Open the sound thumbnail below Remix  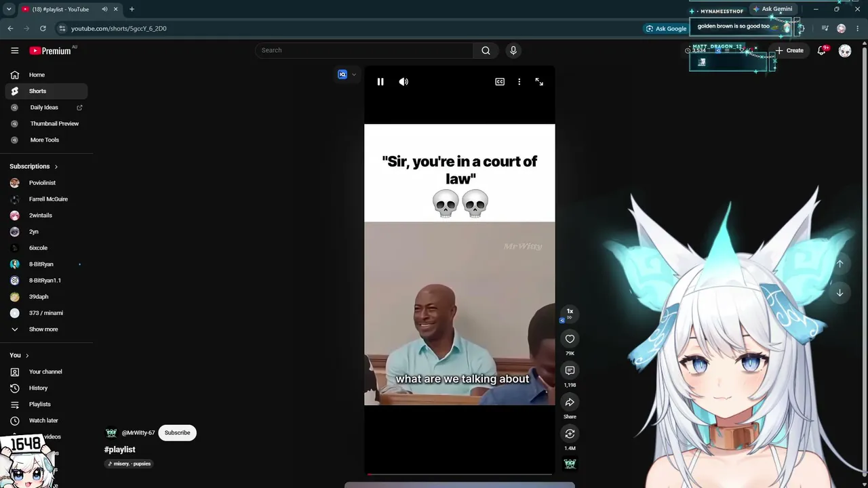point(570,464)
